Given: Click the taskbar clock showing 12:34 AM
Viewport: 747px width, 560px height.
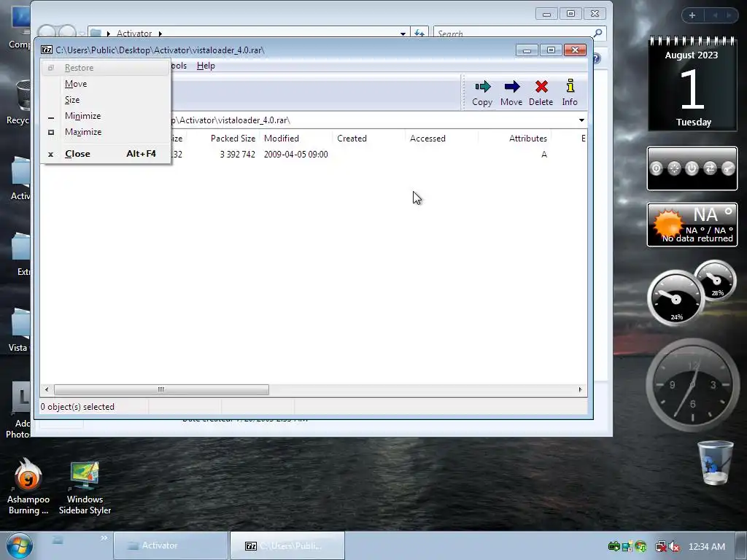Looking at the screenshot, I should click(707, 547).
